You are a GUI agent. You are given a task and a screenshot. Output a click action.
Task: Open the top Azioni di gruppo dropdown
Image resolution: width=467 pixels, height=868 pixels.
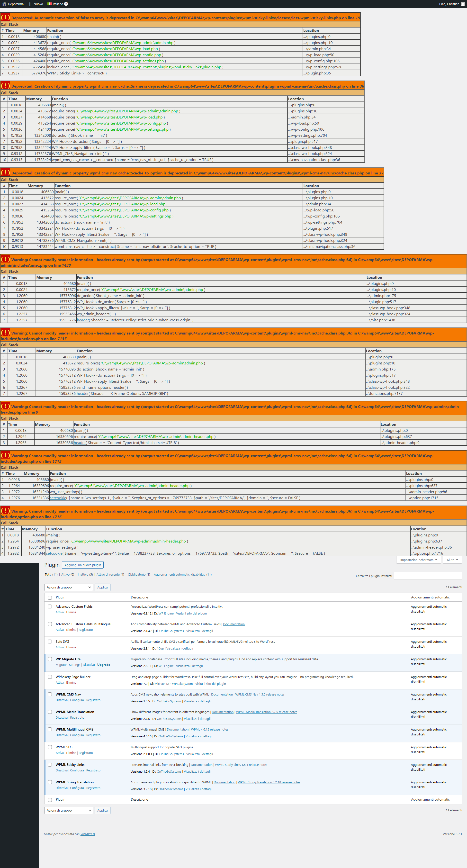(69, 587)
